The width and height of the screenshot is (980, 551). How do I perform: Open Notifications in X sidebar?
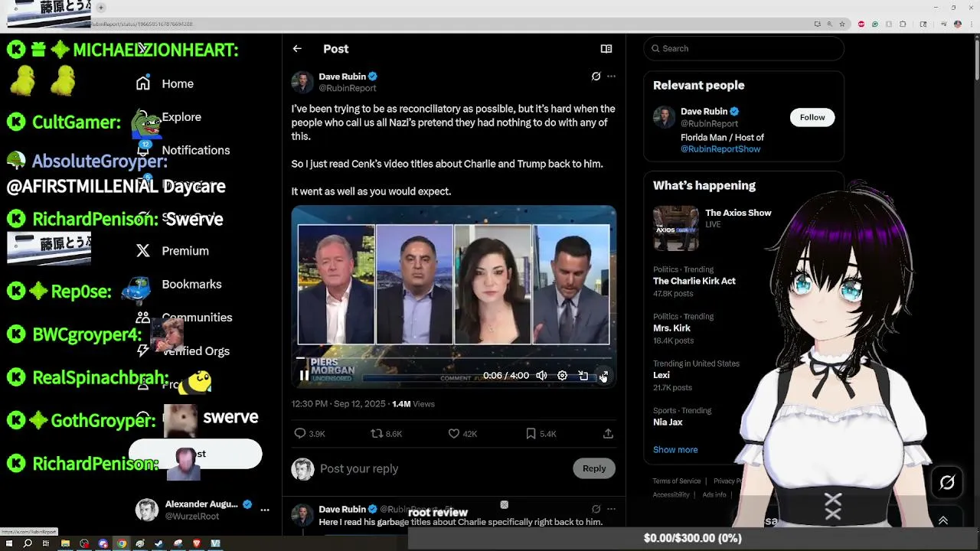pos(182,150)
